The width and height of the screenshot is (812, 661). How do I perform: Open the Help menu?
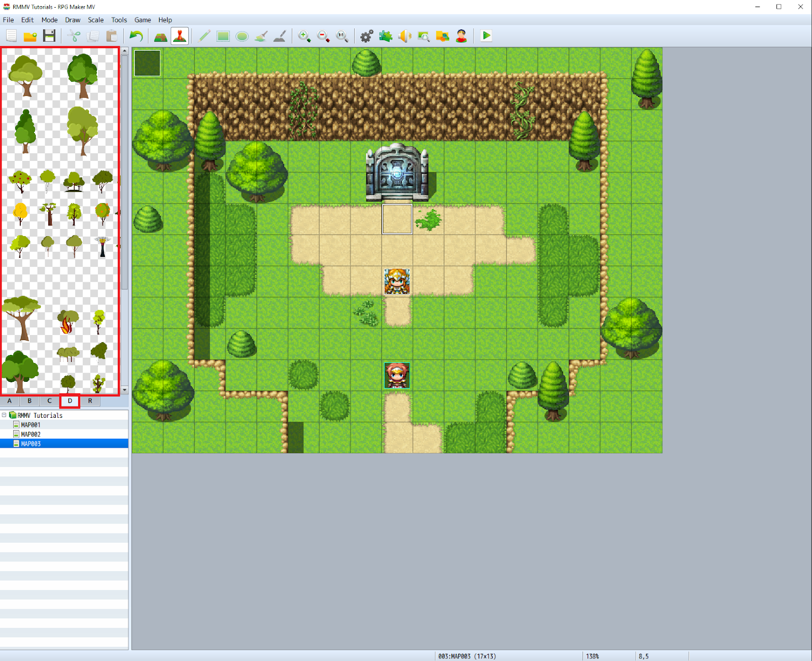[165, 20]
